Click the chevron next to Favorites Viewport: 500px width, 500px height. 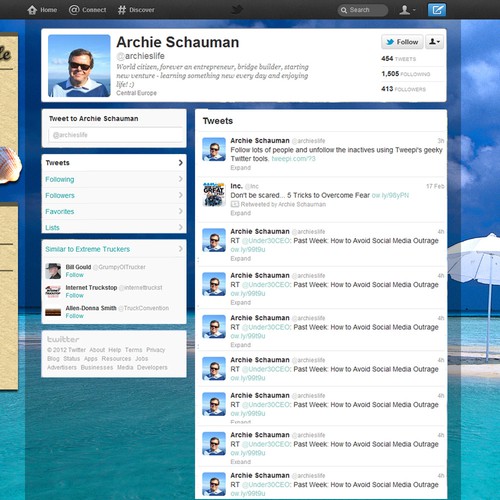180,211
